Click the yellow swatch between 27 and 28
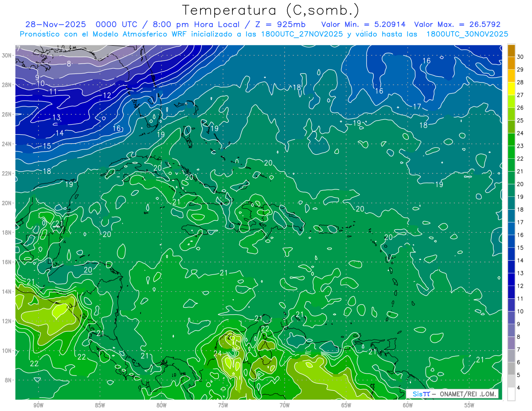This screenshot has height=411, width=532. tap(511, 89)
